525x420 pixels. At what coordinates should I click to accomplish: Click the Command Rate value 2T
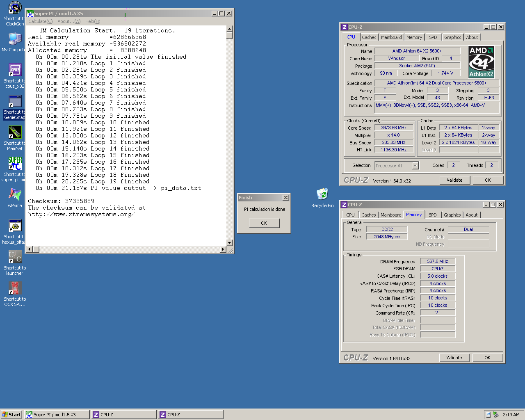438,313
